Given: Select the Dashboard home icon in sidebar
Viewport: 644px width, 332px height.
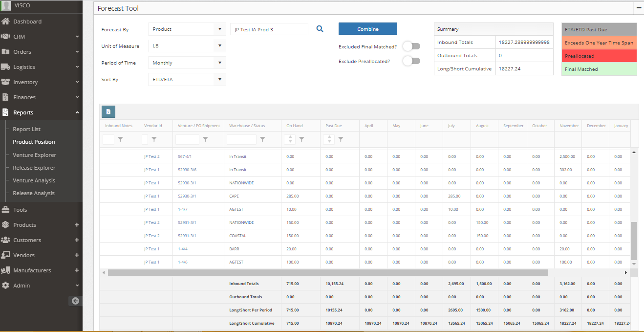Looking at the screenshot, I should [x=7, y=21].
